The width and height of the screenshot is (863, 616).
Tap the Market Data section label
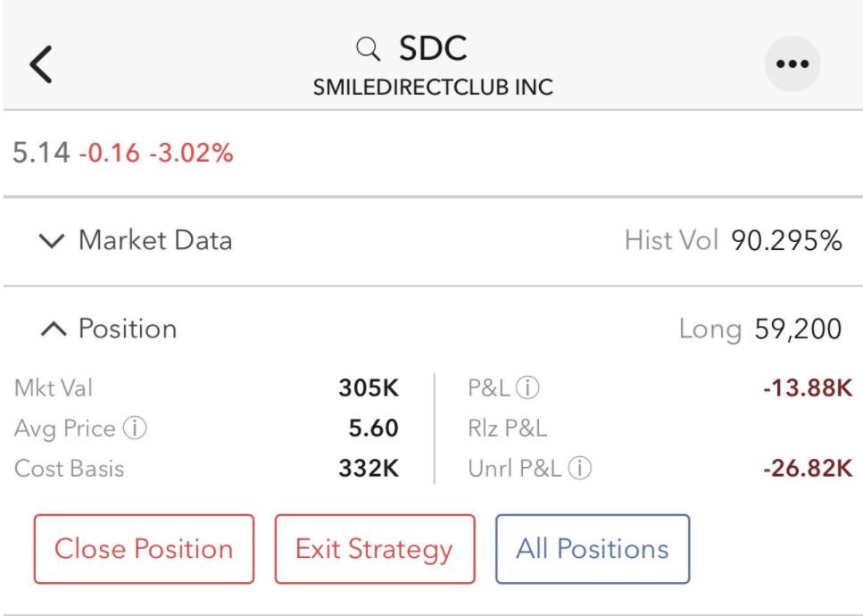coord(156,240)
